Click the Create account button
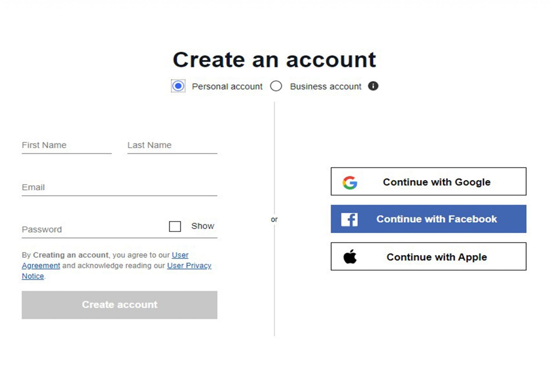The height and width of the screenshot is (392, 549). click(x=120, y=304)
